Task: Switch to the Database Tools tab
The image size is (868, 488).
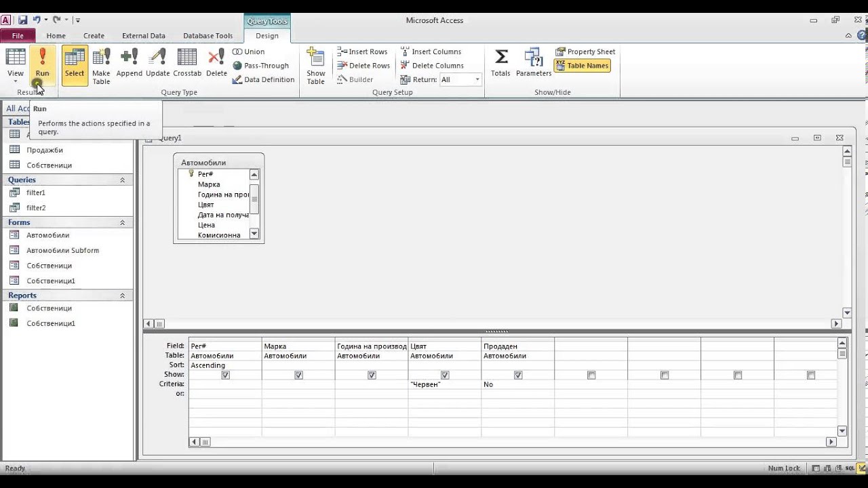Action: [x=208, y=36]
